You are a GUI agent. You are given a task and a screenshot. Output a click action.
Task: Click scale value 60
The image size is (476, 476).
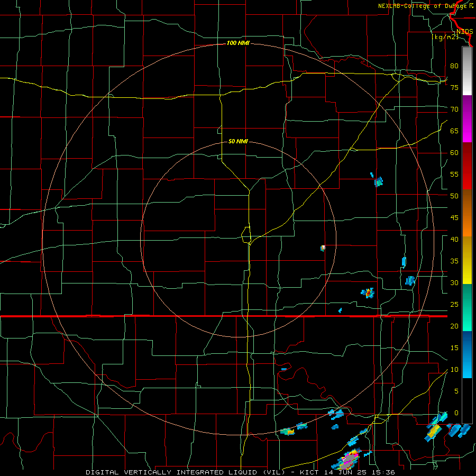[454, 153]
